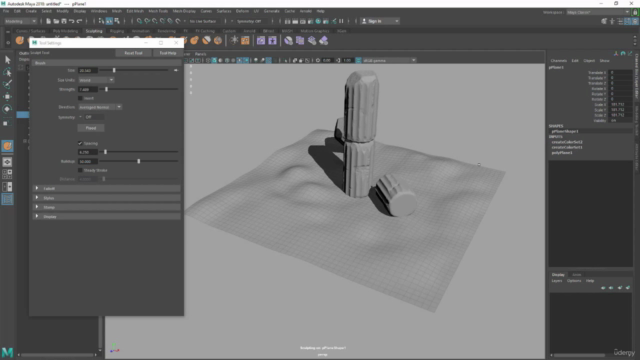Click the Freeze sculpt snowflake icon
This screenshot has width=640, height=360.
(234, 40)
